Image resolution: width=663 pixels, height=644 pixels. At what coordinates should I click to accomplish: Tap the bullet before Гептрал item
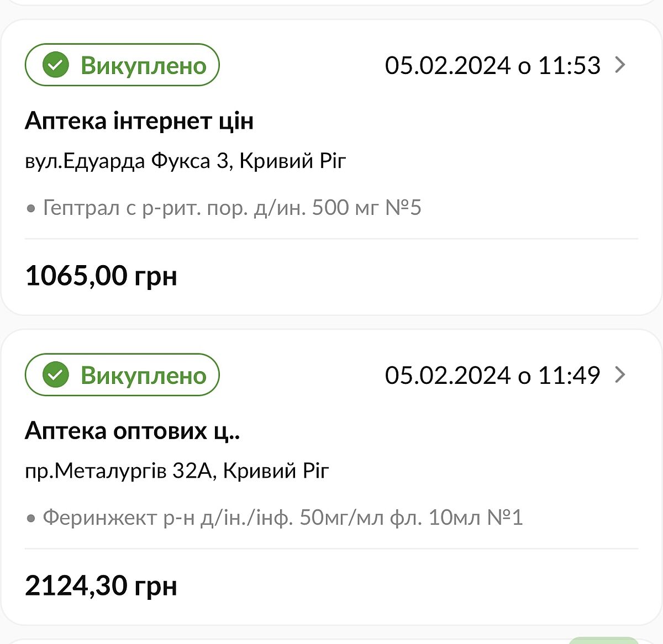coord(31,209)
